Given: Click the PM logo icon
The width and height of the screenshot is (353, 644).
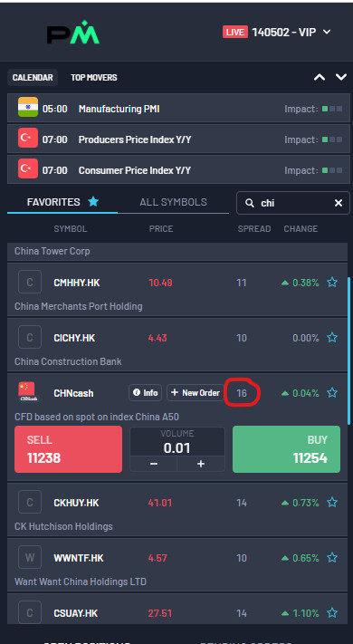Looking at the screenshot, I should (73, 32).
